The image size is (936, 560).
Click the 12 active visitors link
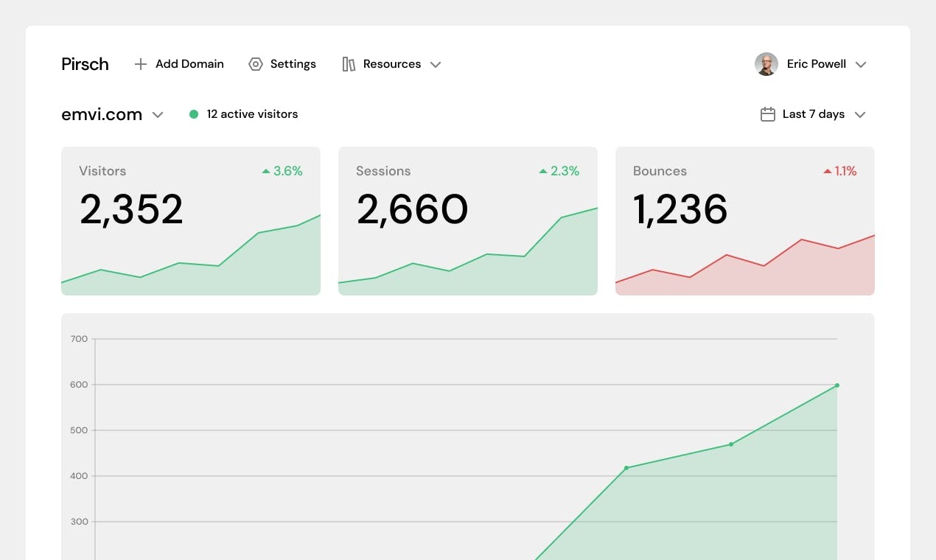[x=252, y=114]
